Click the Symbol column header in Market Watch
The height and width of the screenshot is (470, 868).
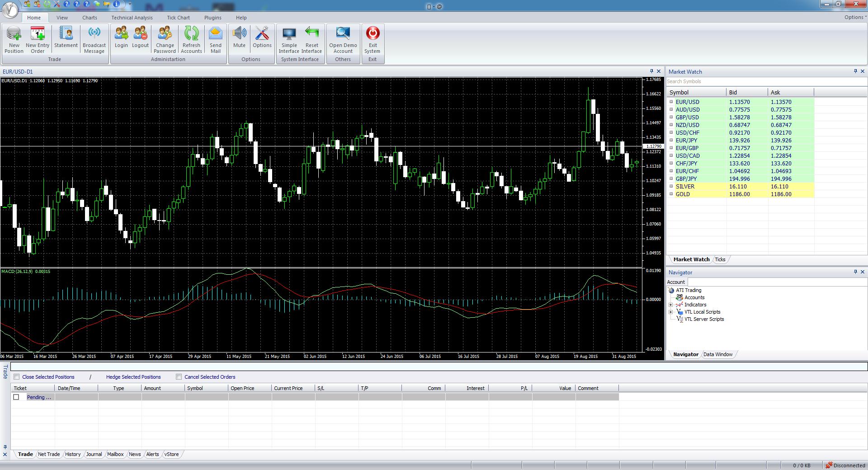tap(696, 92)
